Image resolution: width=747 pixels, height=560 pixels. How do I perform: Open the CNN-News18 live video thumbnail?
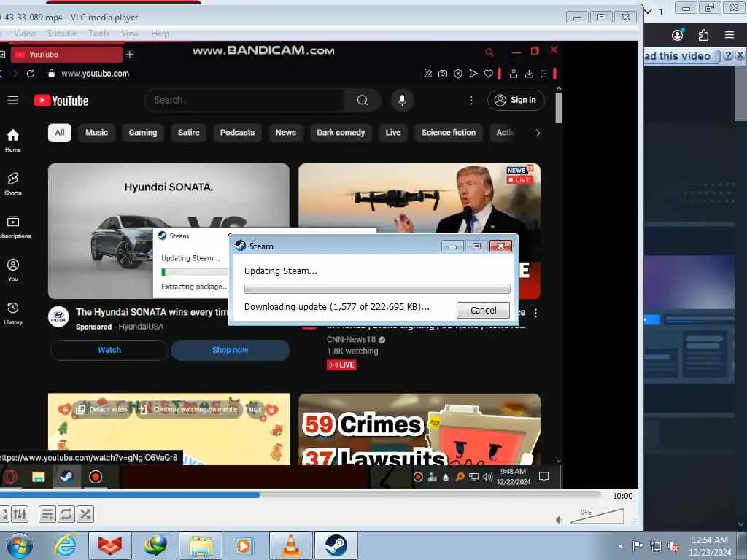point(419,198)
